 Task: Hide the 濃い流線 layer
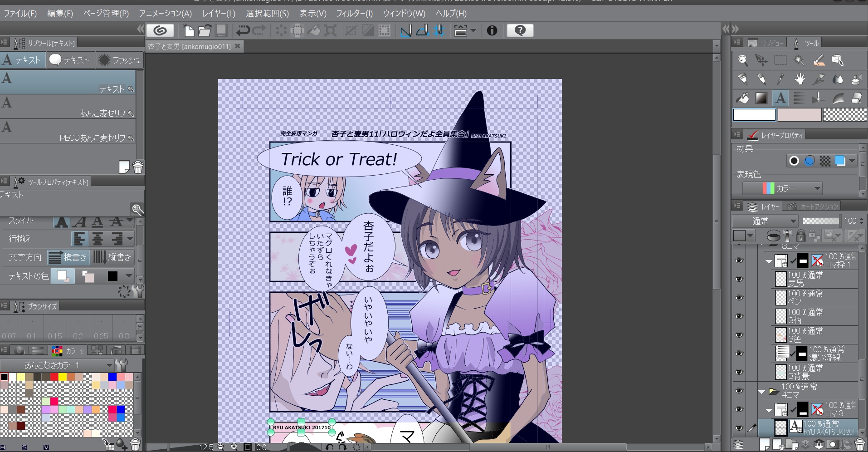click(x=739, y=354)
